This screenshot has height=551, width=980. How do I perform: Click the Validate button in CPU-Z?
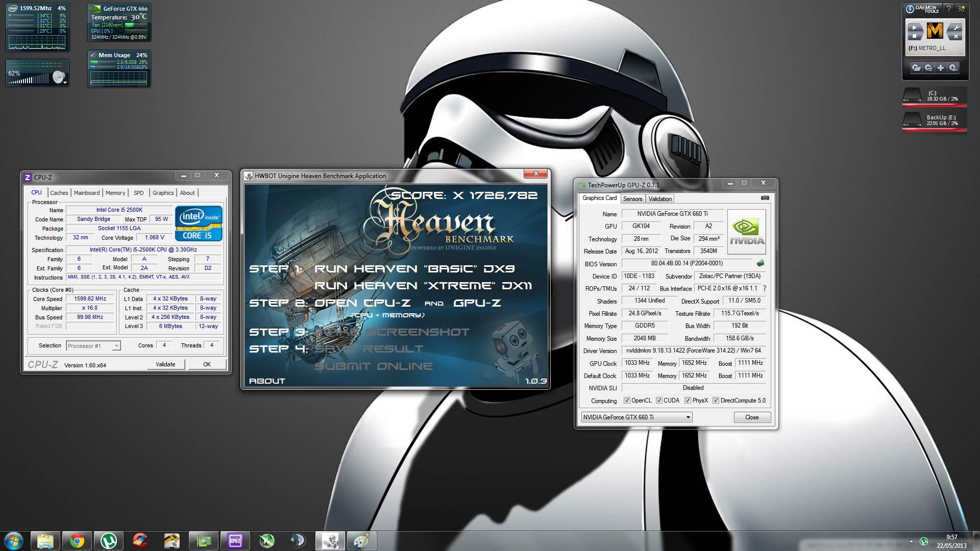coord(165,364)
